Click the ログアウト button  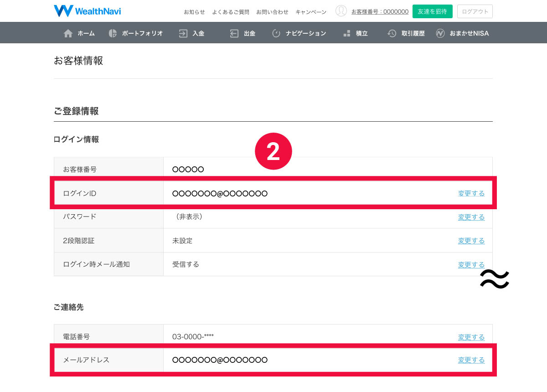(475, 11)
